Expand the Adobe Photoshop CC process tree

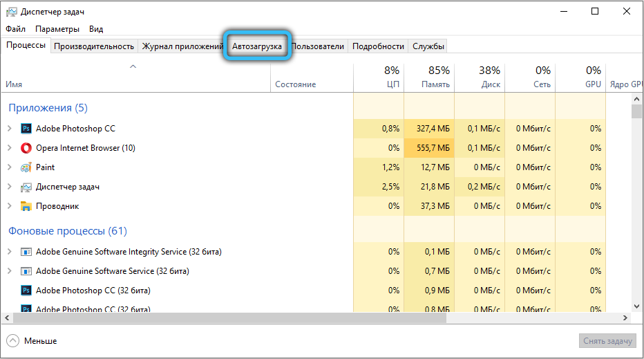point(10,129)
